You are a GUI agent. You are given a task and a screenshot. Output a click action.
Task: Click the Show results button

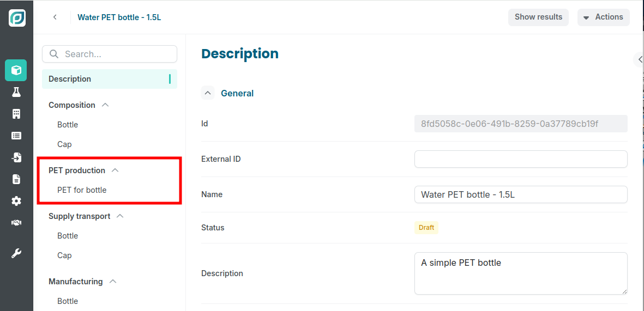click(538, 17)
